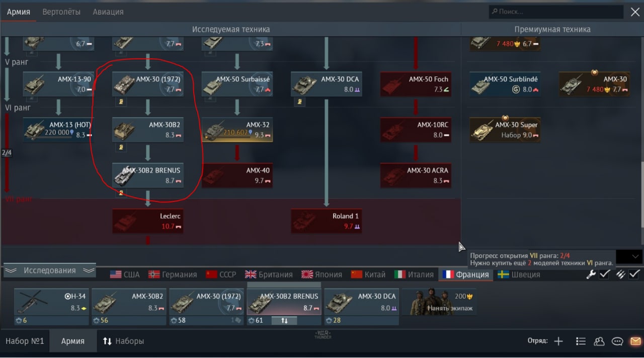Click the Поиск search field
Image resolution: width=644 pixels, height=358 pixels.
click(x=556, y=12)
